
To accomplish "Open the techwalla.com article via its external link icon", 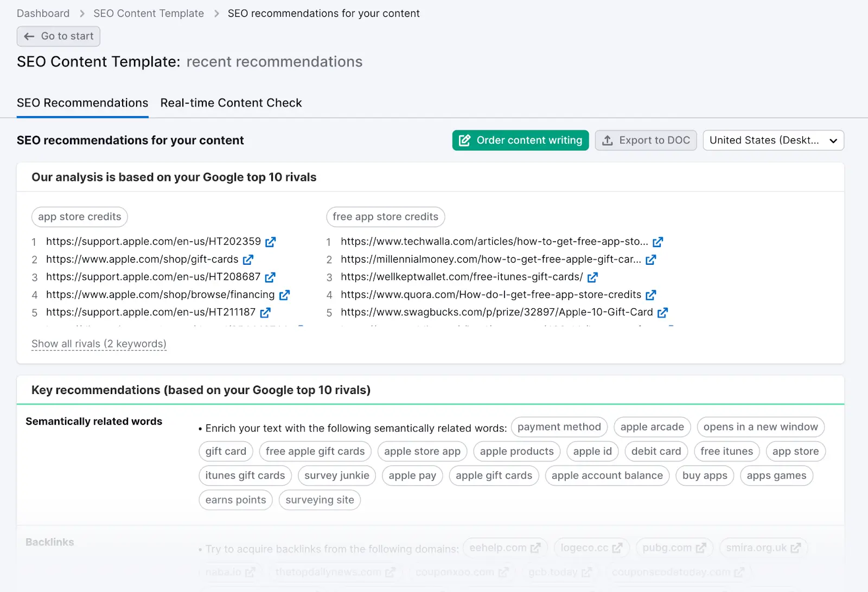I will [658, 241].
